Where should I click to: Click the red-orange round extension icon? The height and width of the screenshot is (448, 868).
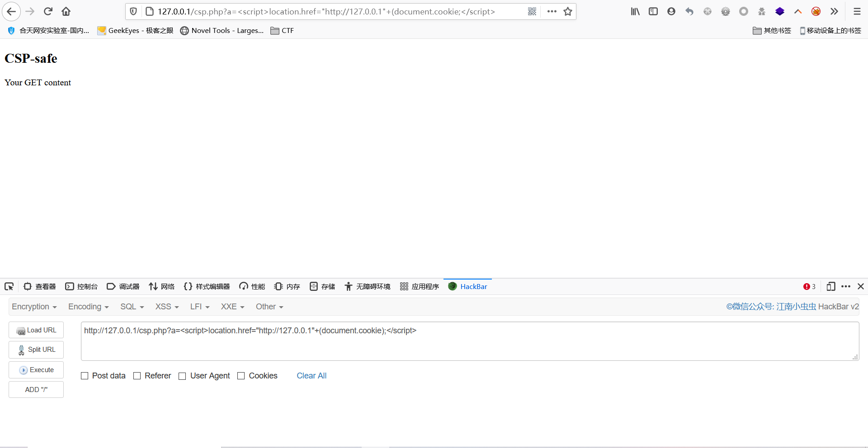coord(816,11)
